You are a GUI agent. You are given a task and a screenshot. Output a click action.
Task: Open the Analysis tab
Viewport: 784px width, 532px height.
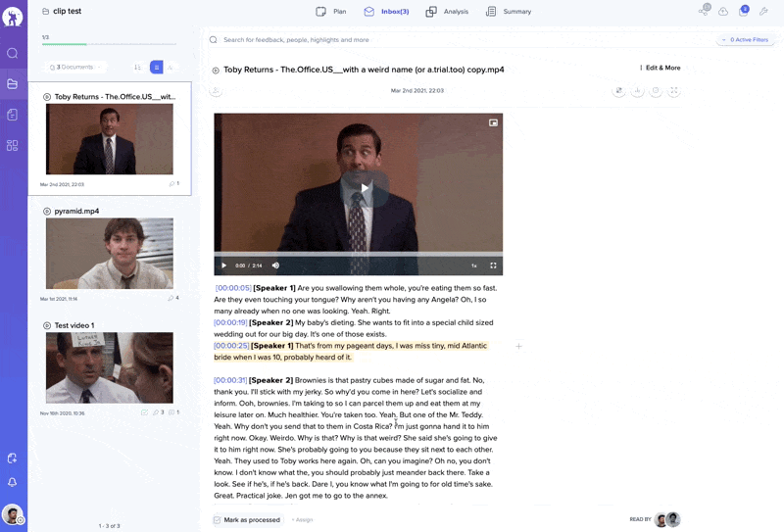click(447, 12)
